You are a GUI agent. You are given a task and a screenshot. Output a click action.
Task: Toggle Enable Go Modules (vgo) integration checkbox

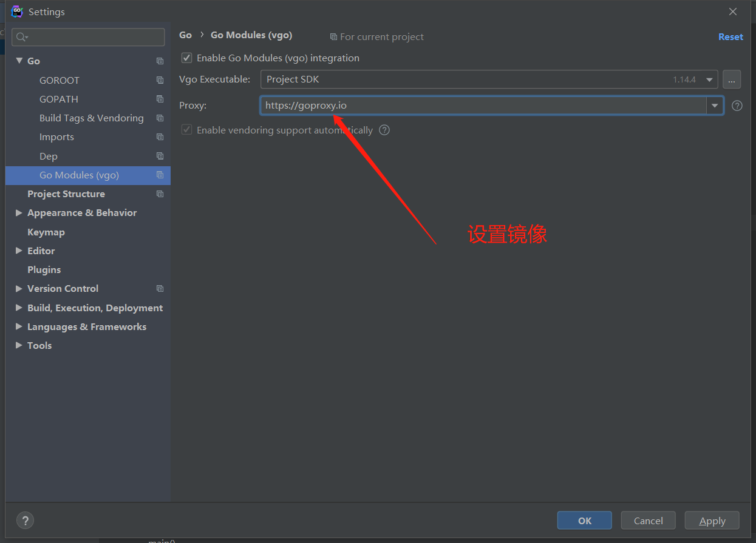(186, 58)
